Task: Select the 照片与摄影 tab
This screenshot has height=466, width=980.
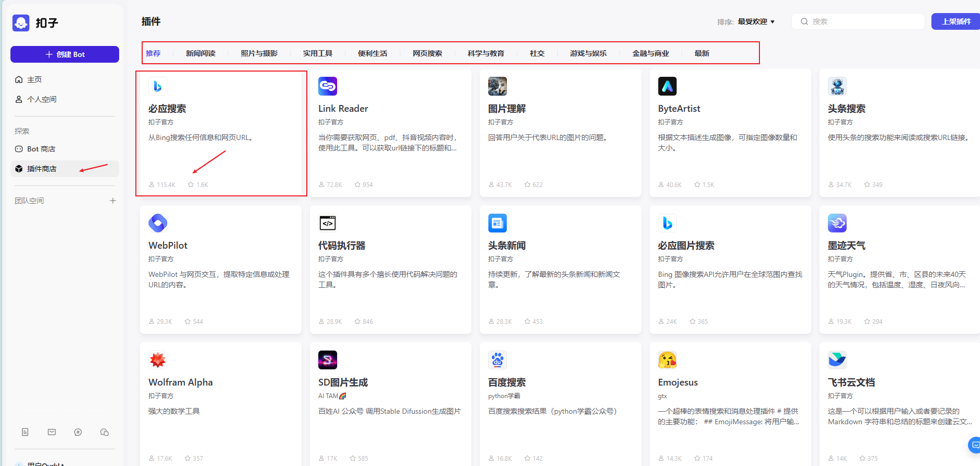Action: tap(259, 53)
